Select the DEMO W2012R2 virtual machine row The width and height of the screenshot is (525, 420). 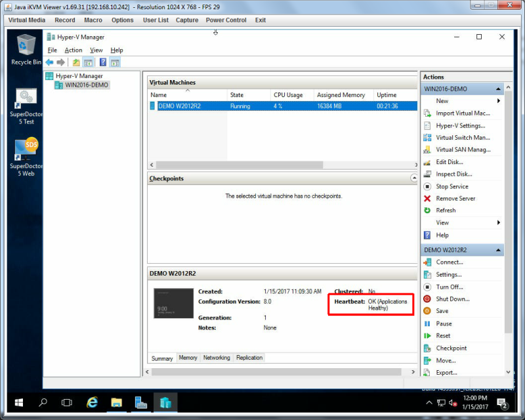(x=283, y=106)
